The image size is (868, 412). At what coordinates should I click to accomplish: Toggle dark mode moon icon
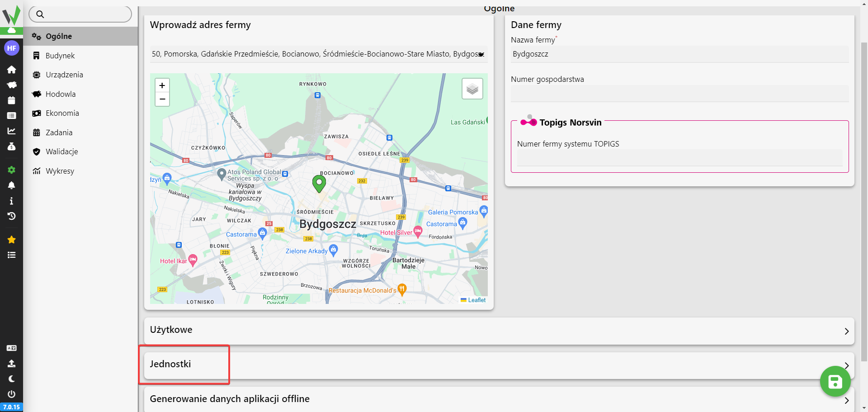click(x=11, y=379)
